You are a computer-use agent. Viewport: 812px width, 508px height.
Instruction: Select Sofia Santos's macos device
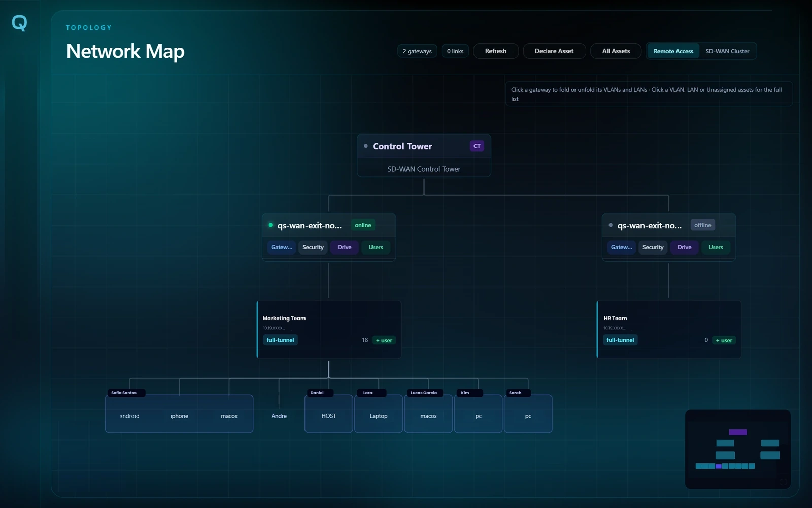[229, 416]
